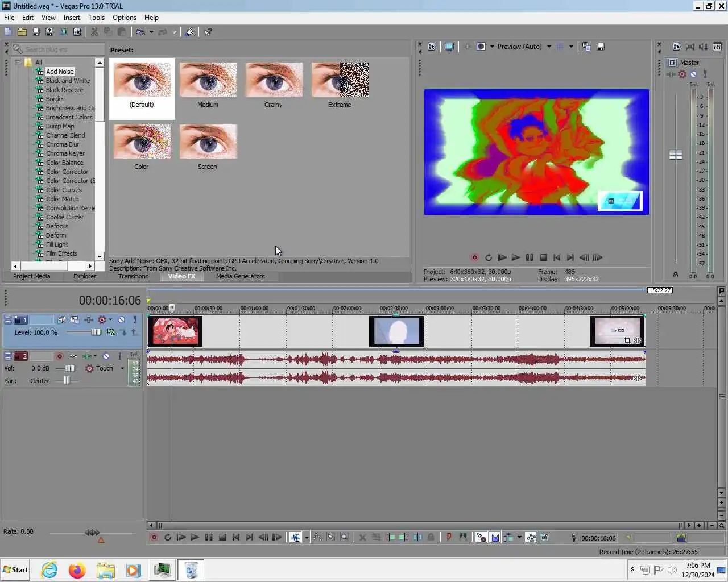Open the File menu
This screenshot has width=728, height=582.
tap(9, 18)
